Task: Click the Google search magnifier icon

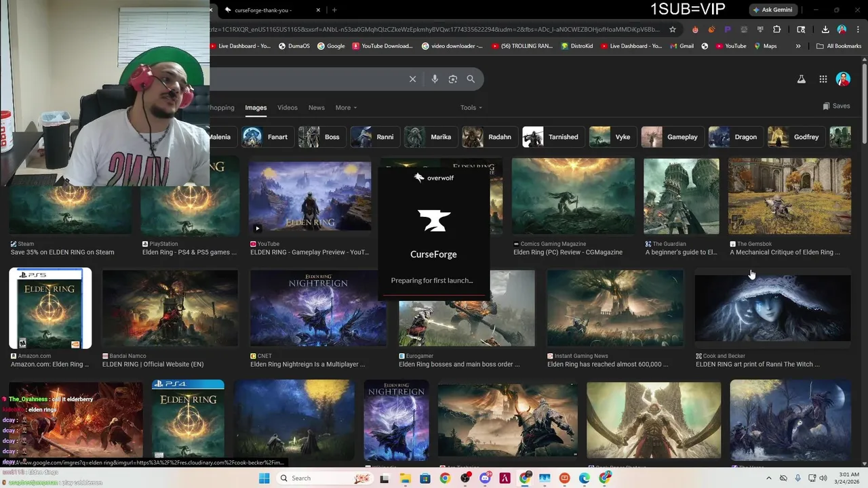Action: (471, 79)
